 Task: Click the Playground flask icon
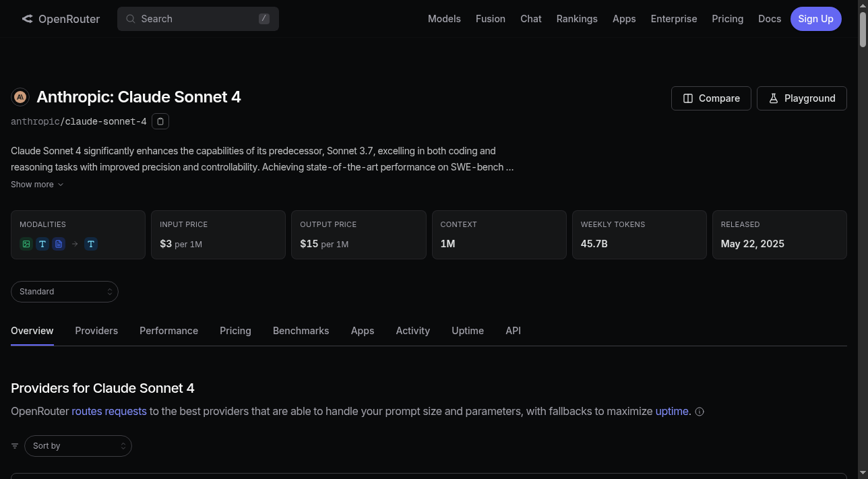pyautogui.click(x=774, y=98)
